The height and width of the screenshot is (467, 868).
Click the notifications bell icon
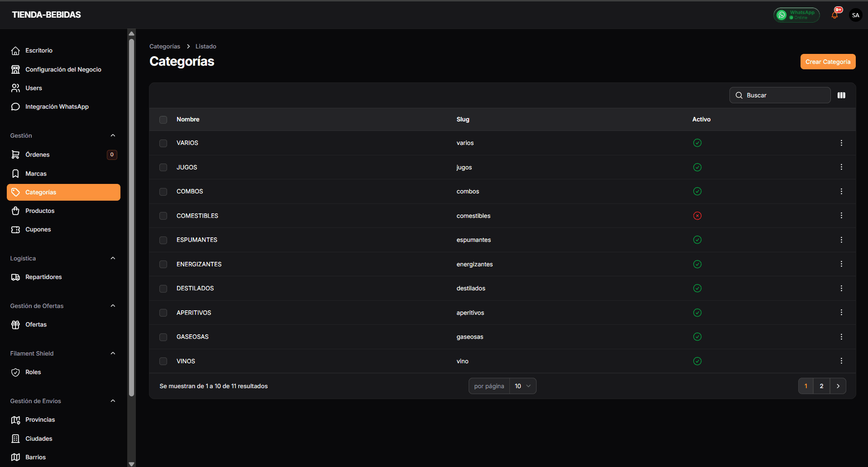click(834, 15)
